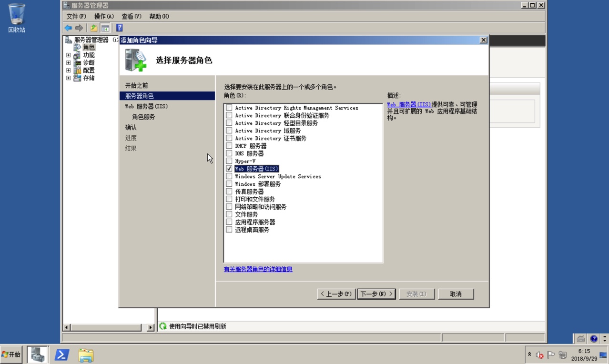Toggle the console tree pane icon
This screenshot has width=609, height=364.
(x=105, y=28)
